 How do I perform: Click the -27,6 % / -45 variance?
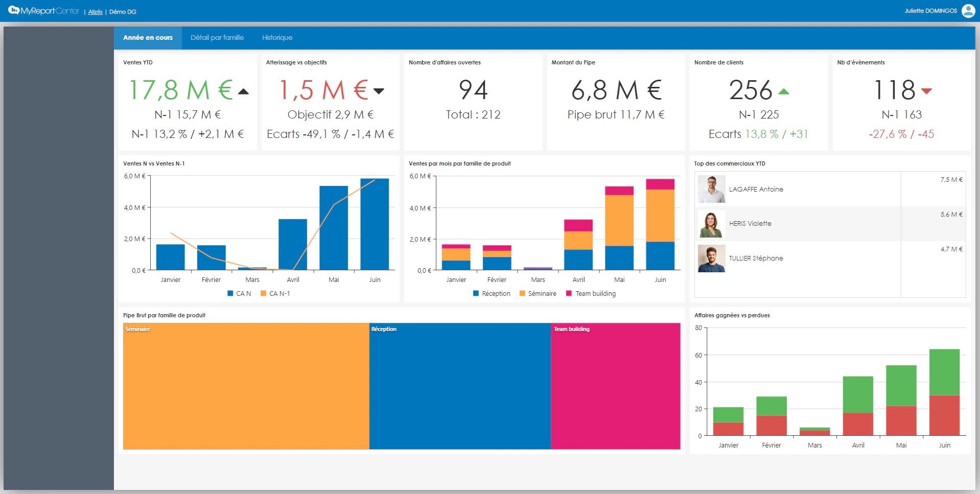(x=901, y=134)
